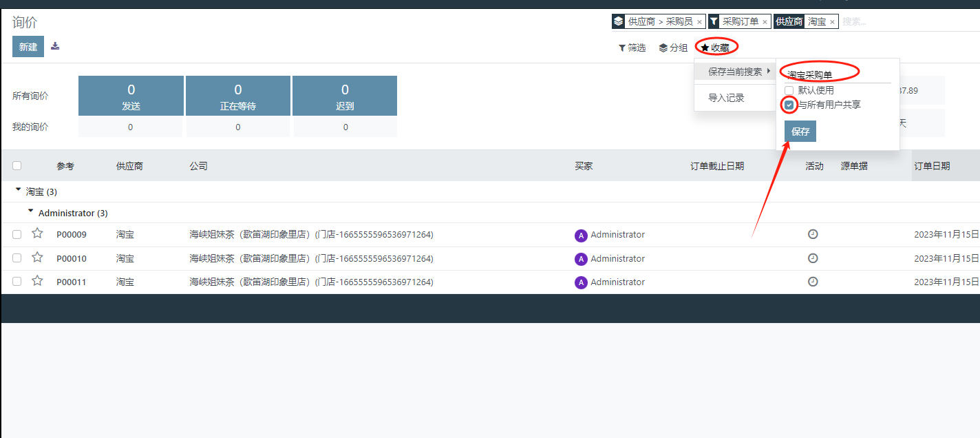Click the download export icon beside 新建
This screenshot has width=980, height=438.
pos(55,46)
